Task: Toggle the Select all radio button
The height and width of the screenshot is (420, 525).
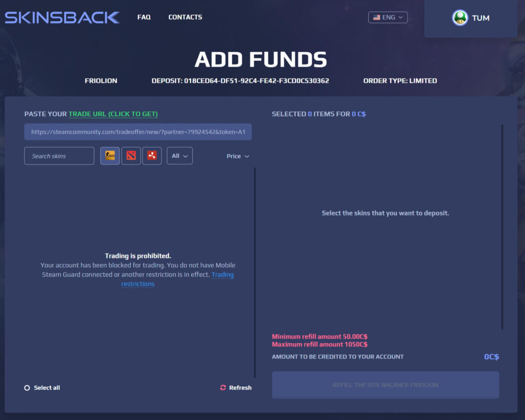Action: (27, 388)
